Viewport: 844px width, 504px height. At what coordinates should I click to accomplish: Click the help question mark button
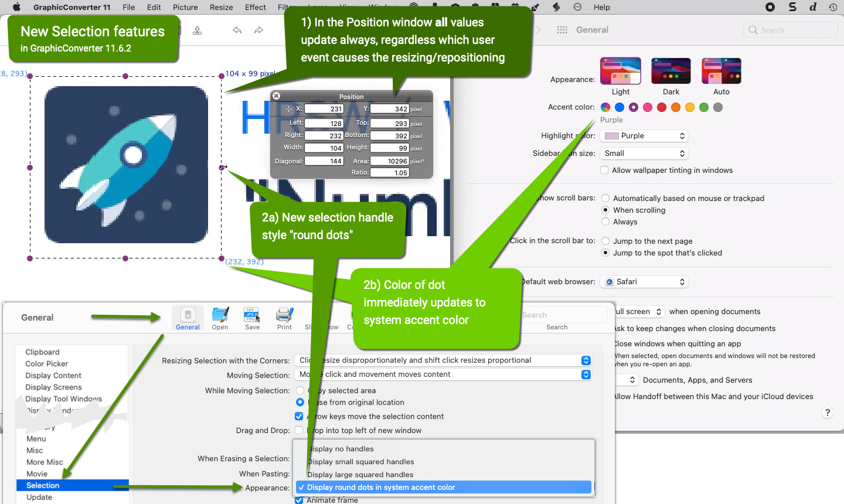coord(828,413)
